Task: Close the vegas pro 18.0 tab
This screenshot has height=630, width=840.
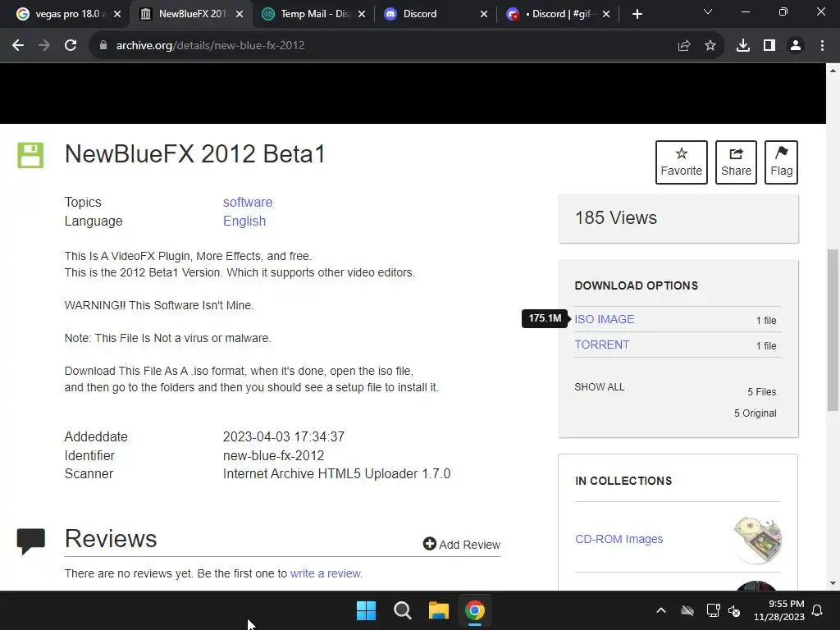Action: pyautogui.click(x=117, y=14)
